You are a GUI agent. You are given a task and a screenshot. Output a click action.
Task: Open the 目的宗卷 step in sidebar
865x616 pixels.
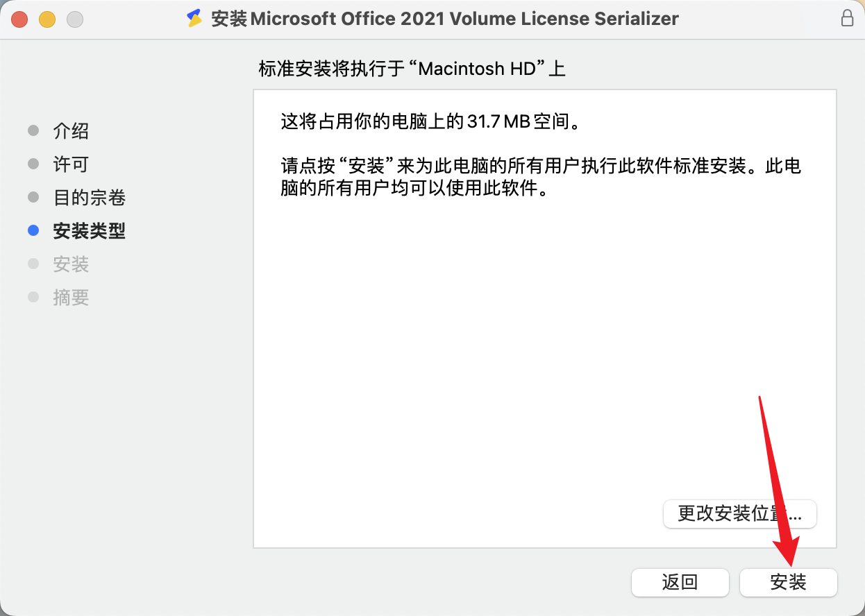[89, 198]
